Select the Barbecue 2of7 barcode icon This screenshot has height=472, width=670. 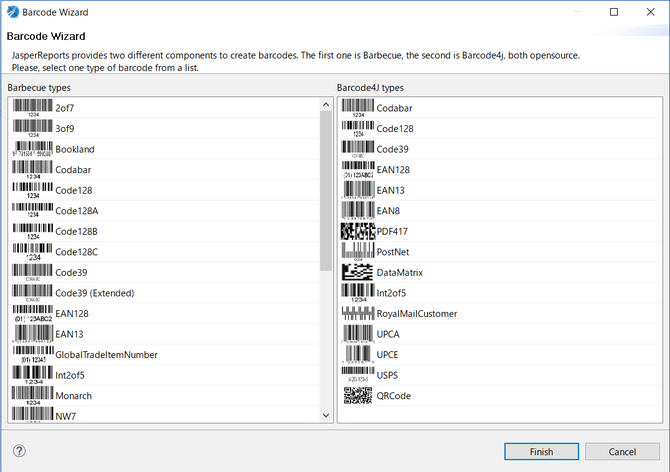[33, 108]
